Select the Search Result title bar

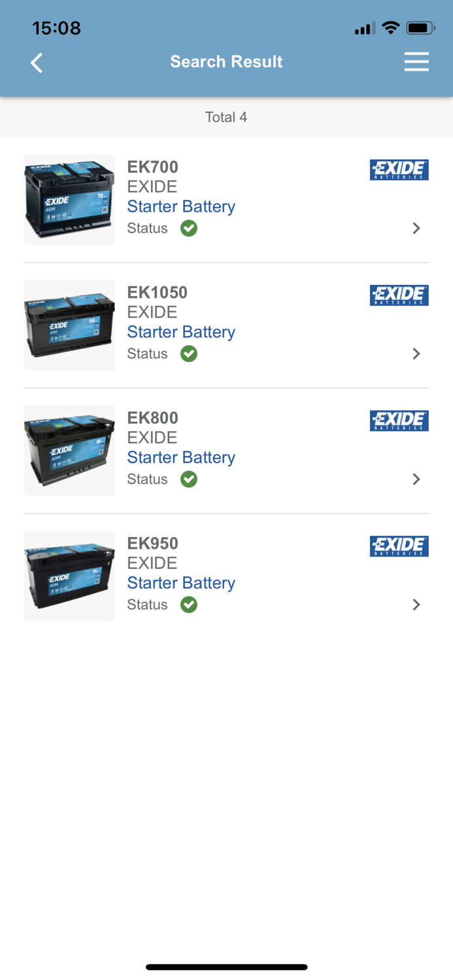tap(226, 61)
